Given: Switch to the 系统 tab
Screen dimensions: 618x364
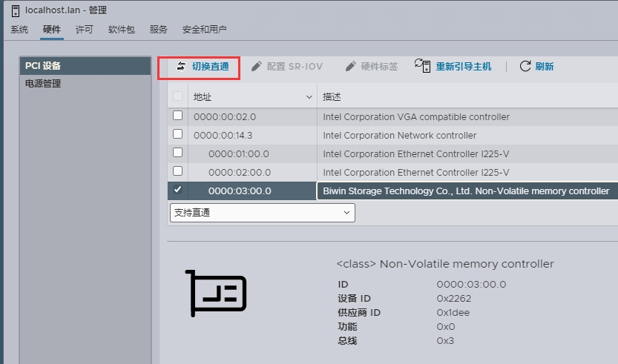Looking at the screenshot, I should coord(19,30).
